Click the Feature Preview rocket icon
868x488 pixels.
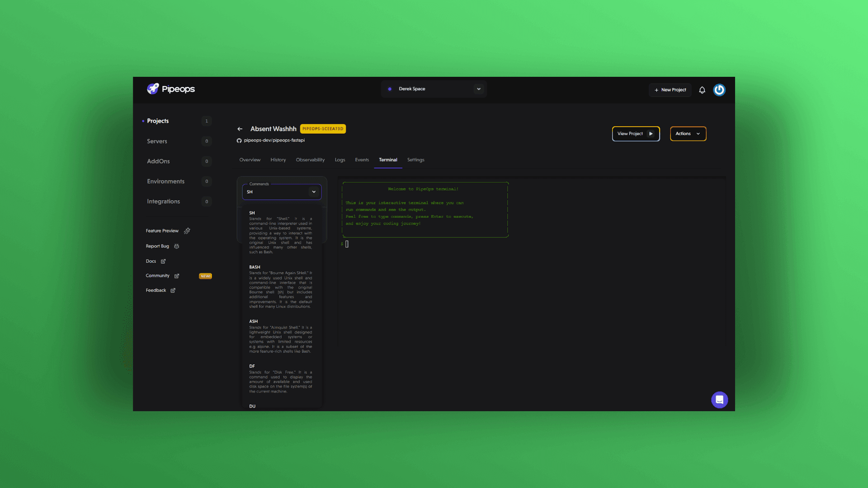(187, 231)
